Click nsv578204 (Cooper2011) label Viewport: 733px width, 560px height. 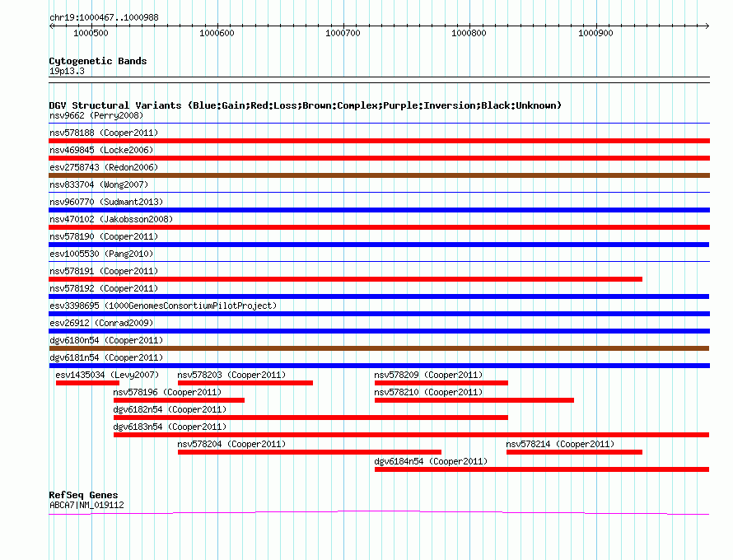[x=231, y=444]
